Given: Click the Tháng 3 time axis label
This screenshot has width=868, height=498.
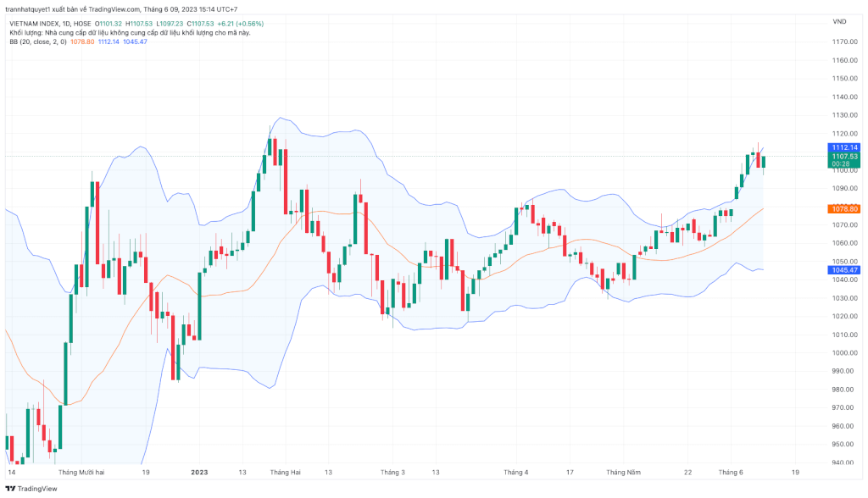Looking at the screenshot, I should click(392, 473).
